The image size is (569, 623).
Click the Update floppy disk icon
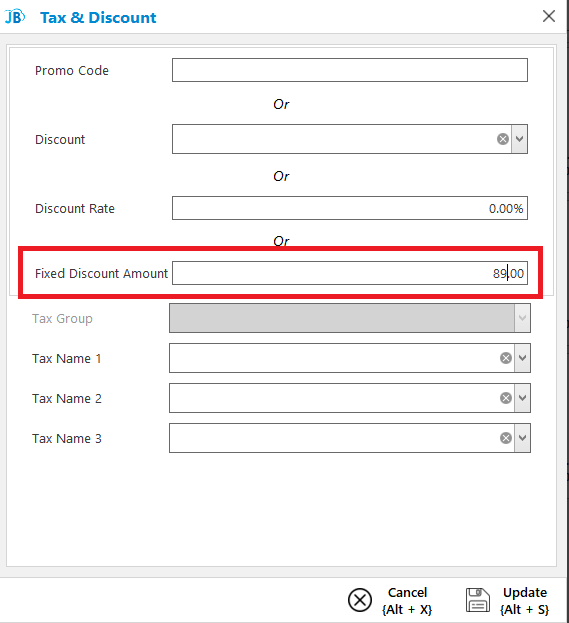coord(478,600)
